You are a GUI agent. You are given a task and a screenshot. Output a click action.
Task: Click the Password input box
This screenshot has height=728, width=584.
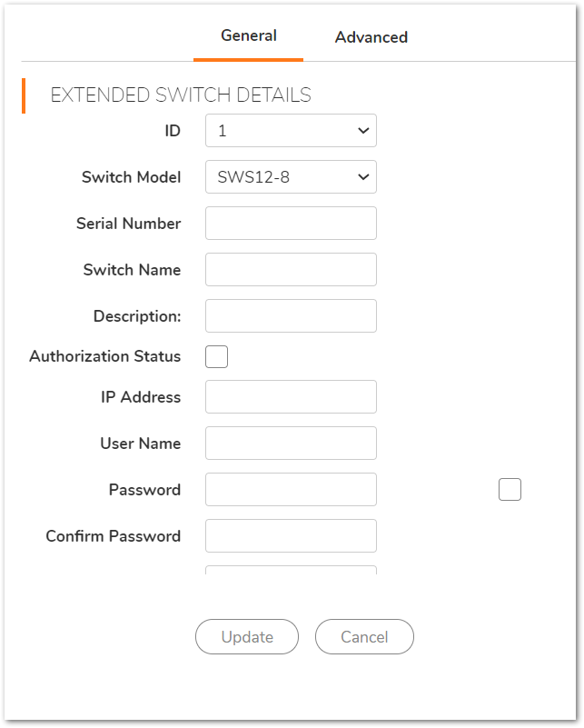pos(291,489)
